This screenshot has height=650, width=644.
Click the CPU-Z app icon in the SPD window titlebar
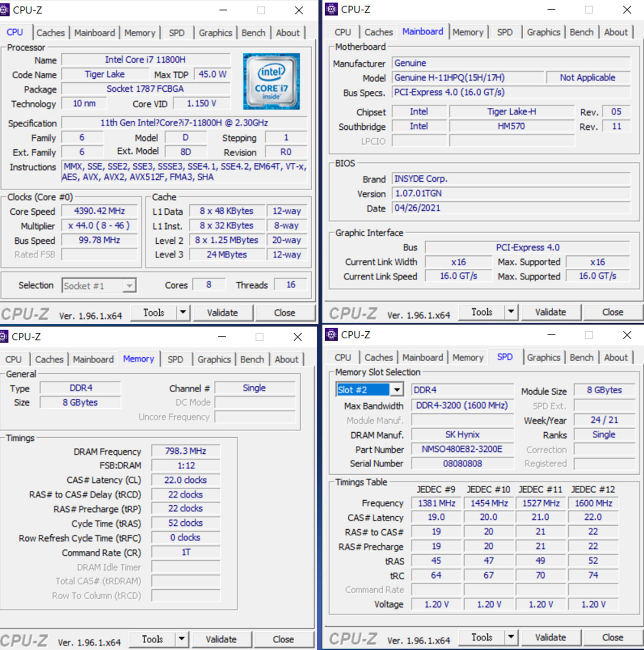331,334
